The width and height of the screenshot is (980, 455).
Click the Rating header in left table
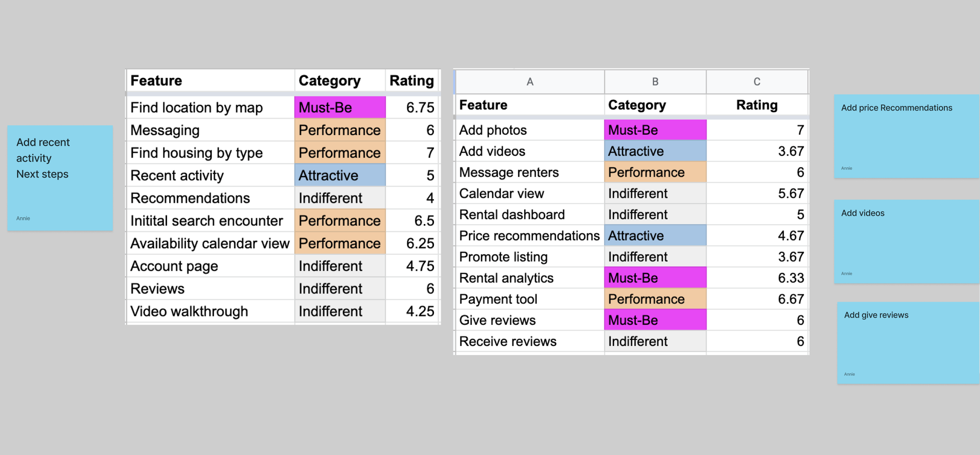412,81
